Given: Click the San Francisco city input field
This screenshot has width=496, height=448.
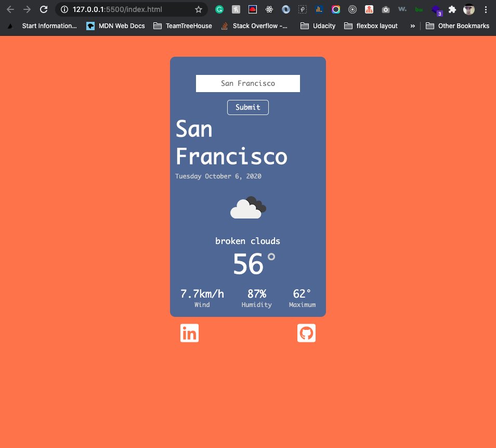Looking at the screenshot, I should [x=248, y=83].
